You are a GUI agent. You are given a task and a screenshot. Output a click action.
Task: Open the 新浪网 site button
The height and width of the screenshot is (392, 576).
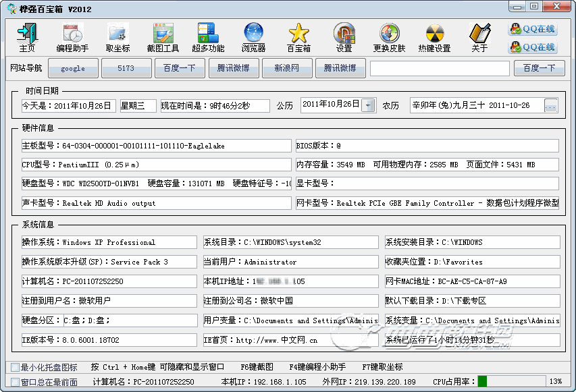coord(287,68)
